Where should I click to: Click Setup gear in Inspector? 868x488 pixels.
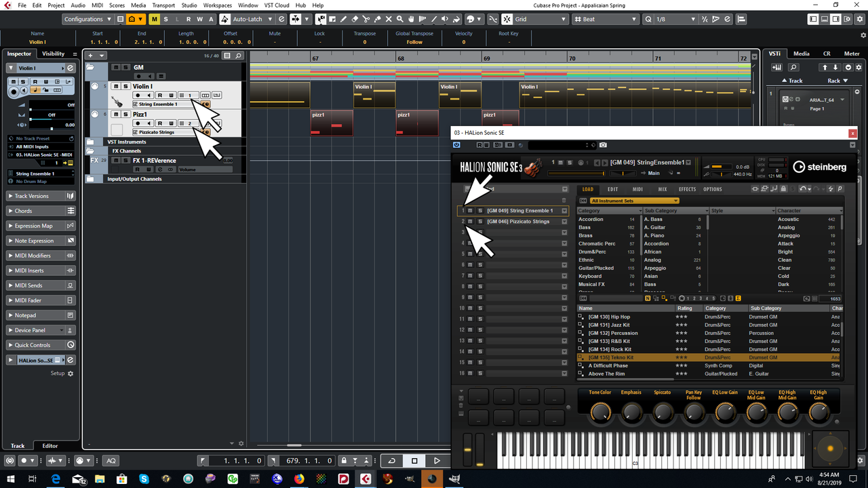pyautogui.click(x=71, y=373)
